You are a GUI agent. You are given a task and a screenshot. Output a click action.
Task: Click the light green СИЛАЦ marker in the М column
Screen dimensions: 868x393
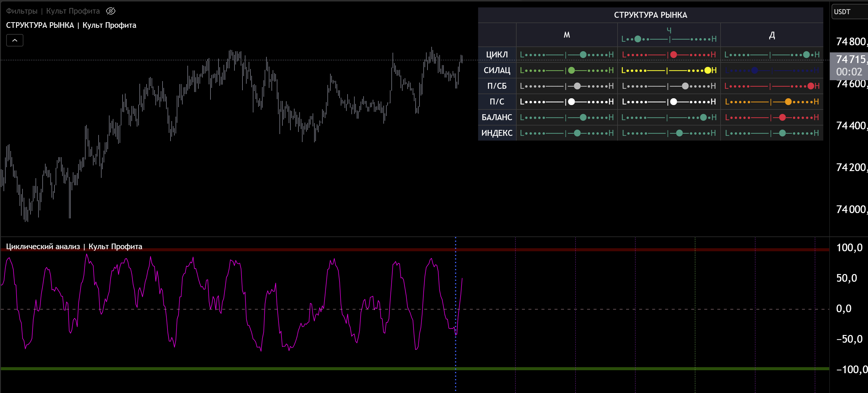571,70
